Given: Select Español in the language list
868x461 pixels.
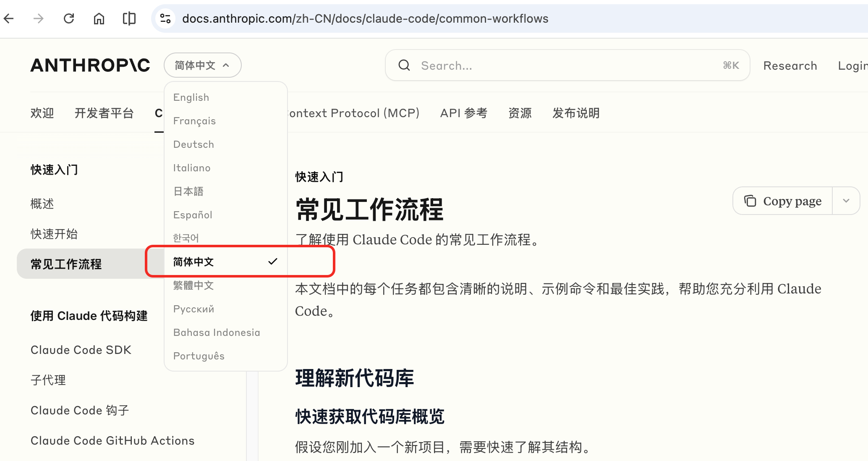Looking at the screenshot, I should point(226,215).
